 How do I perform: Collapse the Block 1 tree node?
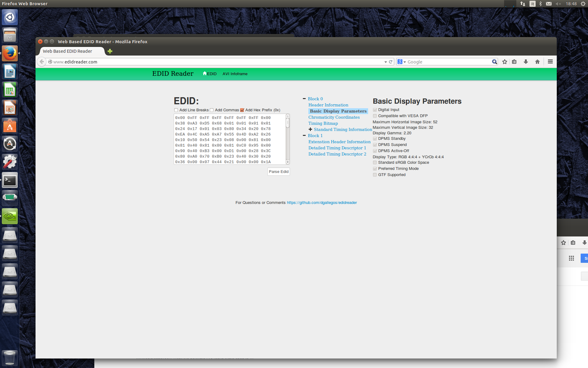point(304,136)
